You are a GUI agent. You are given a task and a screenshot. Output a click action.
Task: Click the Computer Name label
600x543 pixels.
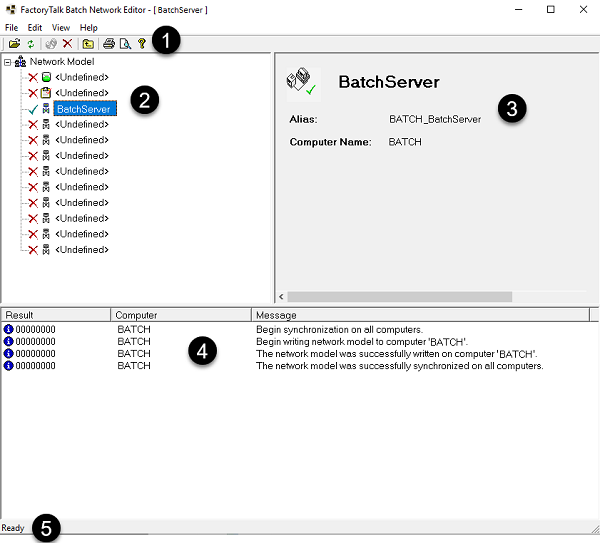(331, 142)
